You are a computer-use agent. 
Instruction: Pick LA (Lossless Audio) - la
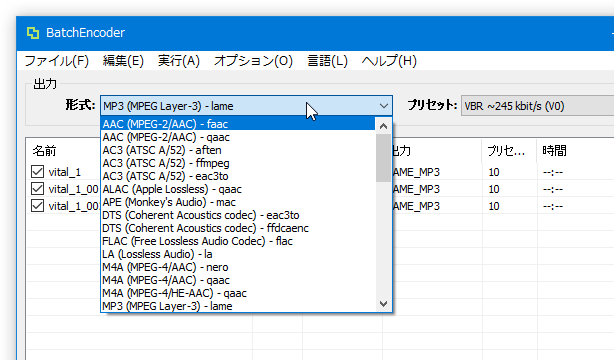[238, 254]
